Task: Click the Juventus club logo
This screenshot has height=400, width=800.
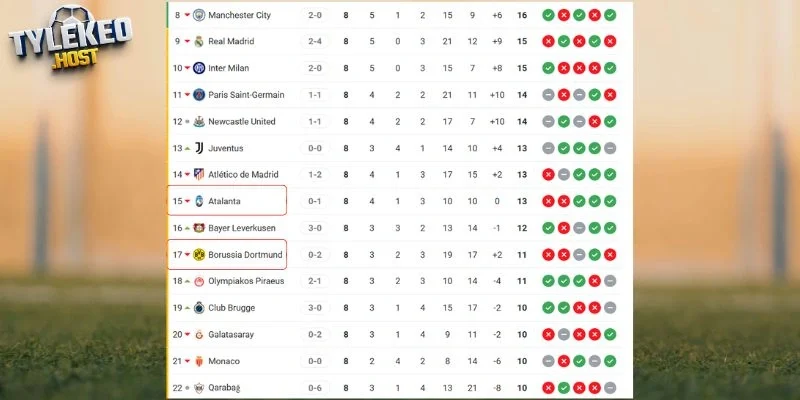Action: pos(198,148)
